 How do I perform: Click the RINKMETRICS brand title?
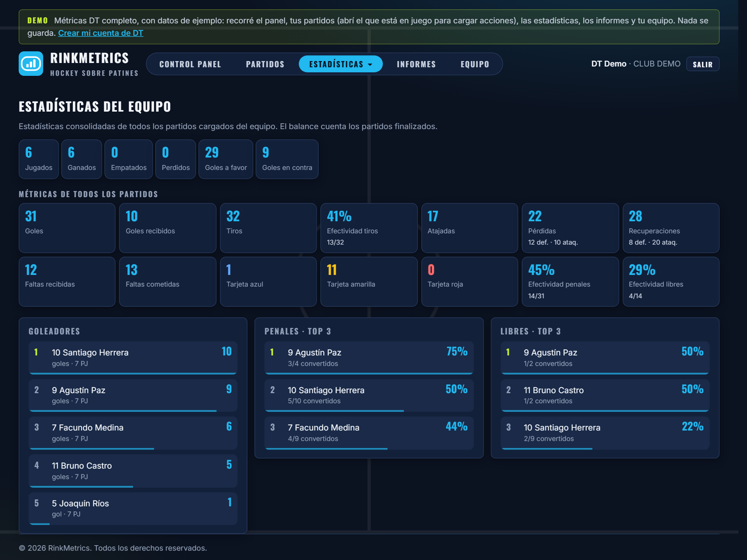pos(89,58)
